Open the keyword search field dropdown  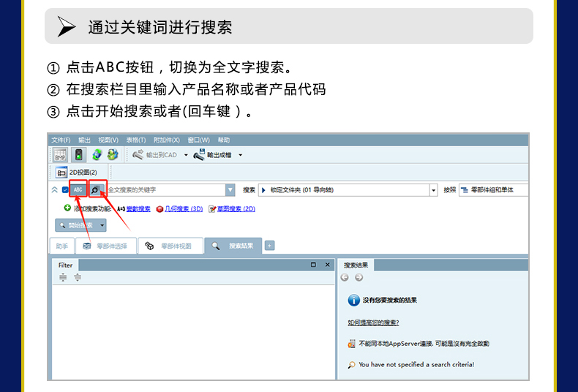(230, 190)
